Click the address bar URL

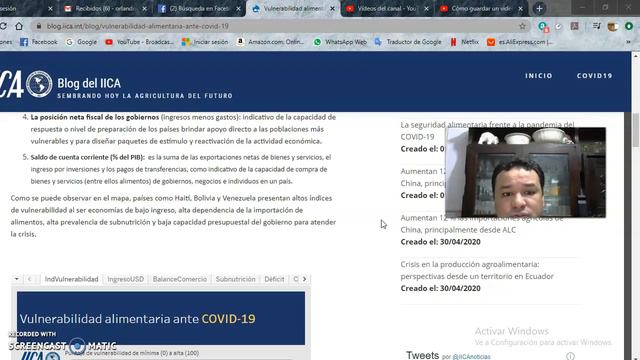tap(138, 26)
